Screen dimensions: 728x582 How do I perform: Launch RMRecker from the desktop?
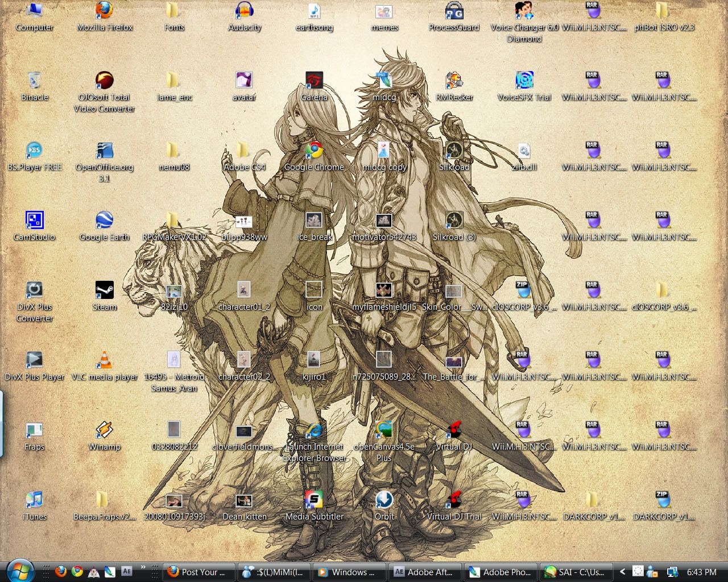(454, 86)
